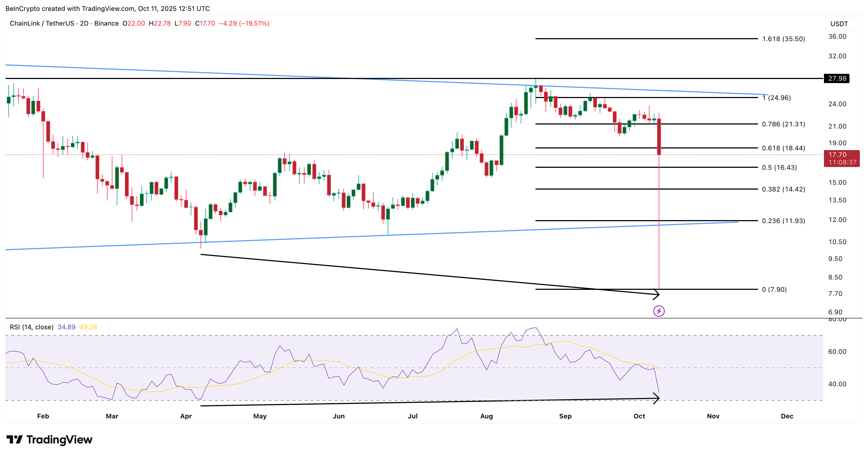Select the Oct label on the time axis
The width and height of the screenshot is (868, 456).
click(639, 416)
